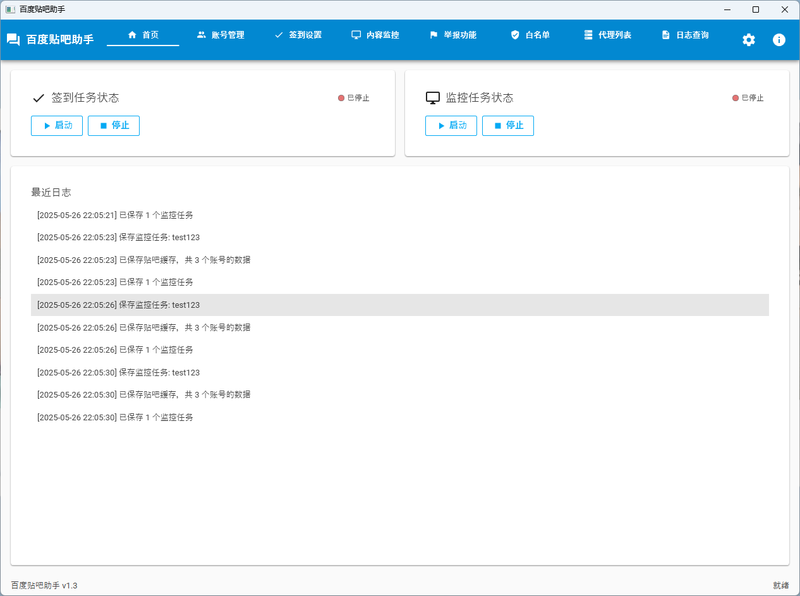The height and width of the screenshot is (596, 800).
Task: Stop the sign-in task with 停止
Action: (114, 126)
